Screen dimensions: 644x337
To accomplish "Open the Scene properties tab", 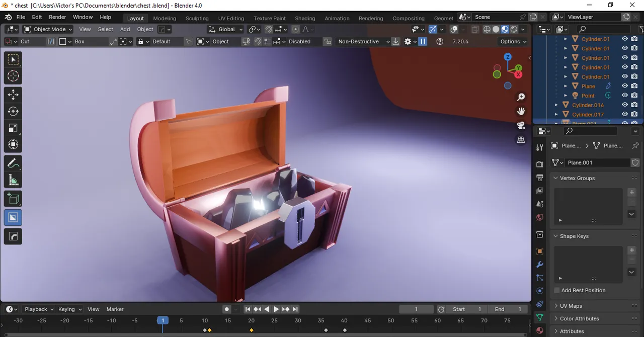I will click(540, 204).
